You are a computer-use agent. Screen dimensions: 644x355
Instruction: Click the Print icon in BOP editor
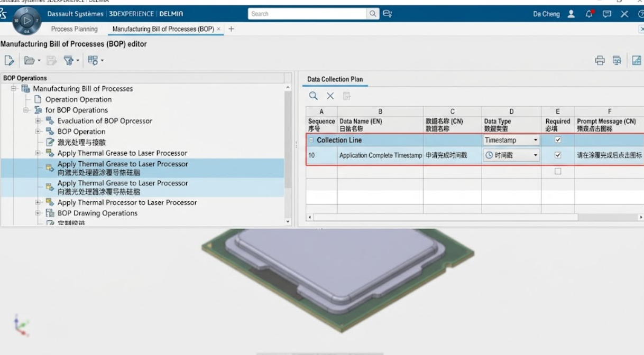[600, 60]
